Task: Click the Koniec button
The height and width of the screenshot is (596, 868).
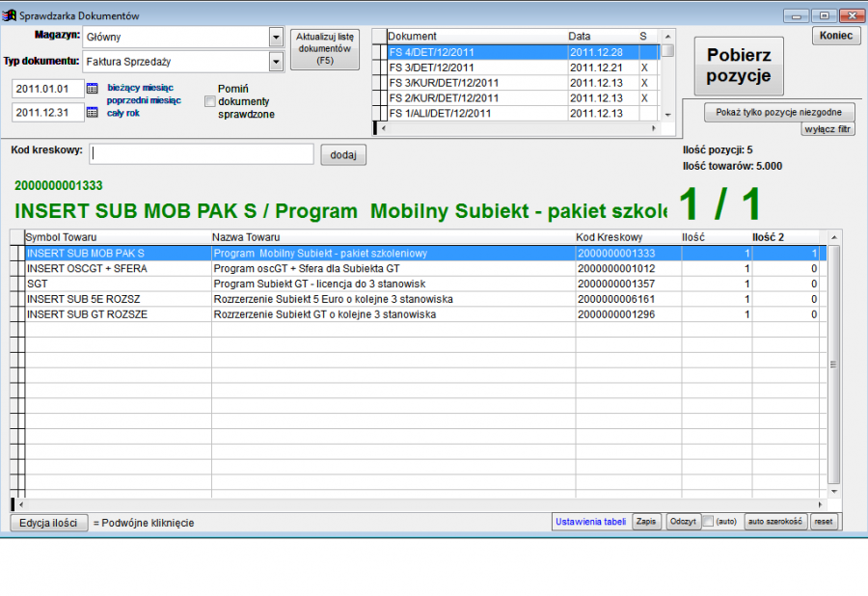Action: tap(836, 36)
